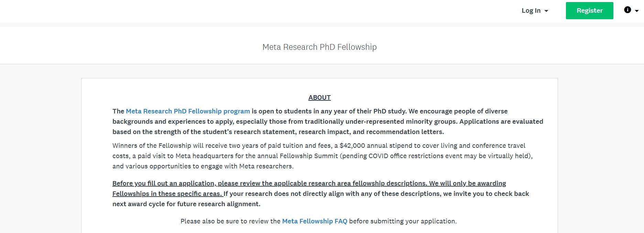Viewport: 644px width, 233px height.
Task: Expand the arrow beside the info icon
Action: [637, 11]
